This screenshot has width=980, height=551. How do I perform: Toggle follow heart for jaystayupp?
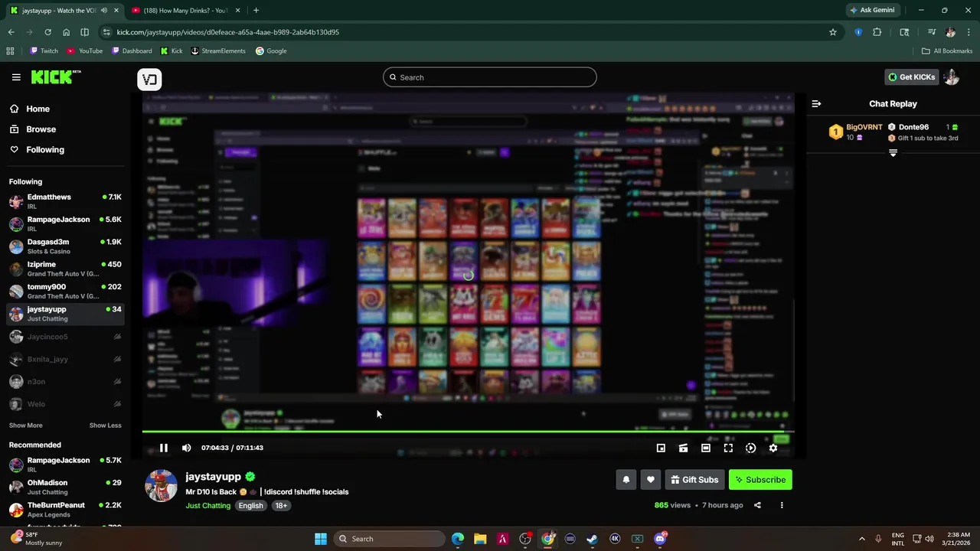651,480
